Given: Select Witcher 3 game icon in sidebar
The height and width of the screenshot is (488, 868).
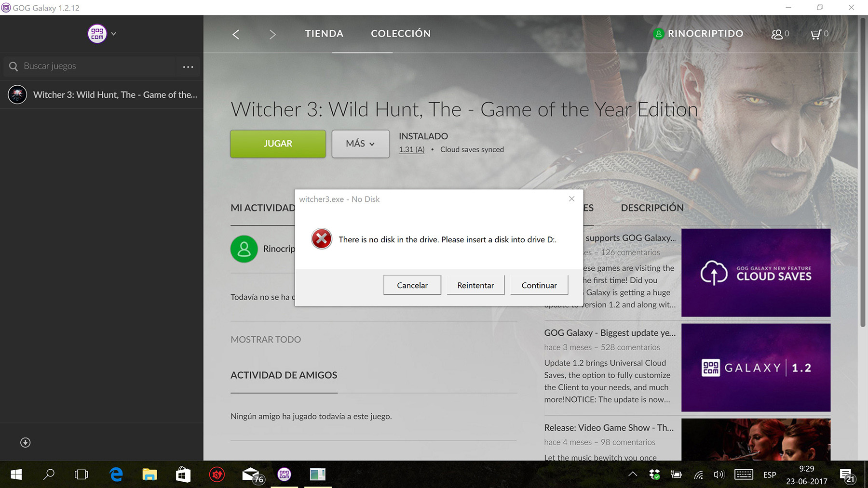Looking at the screenshot, I should tap(17, 95).
